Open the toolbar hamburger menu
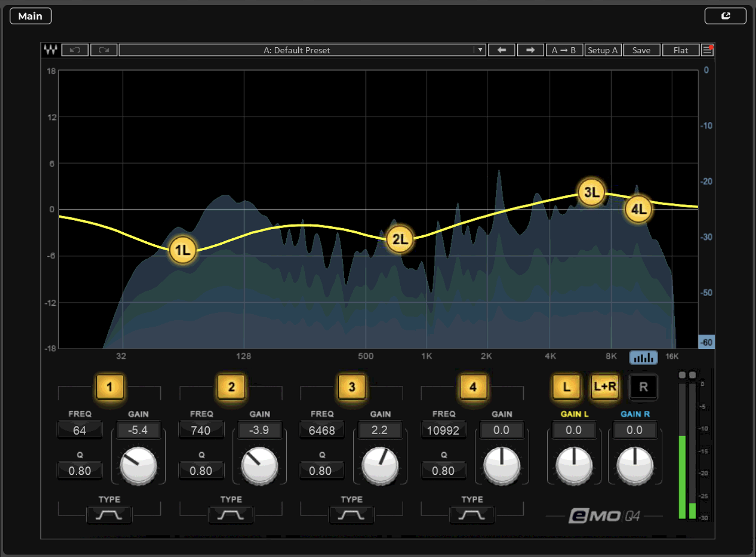Viewport: 756px width, 557px height. coord(707,50)
